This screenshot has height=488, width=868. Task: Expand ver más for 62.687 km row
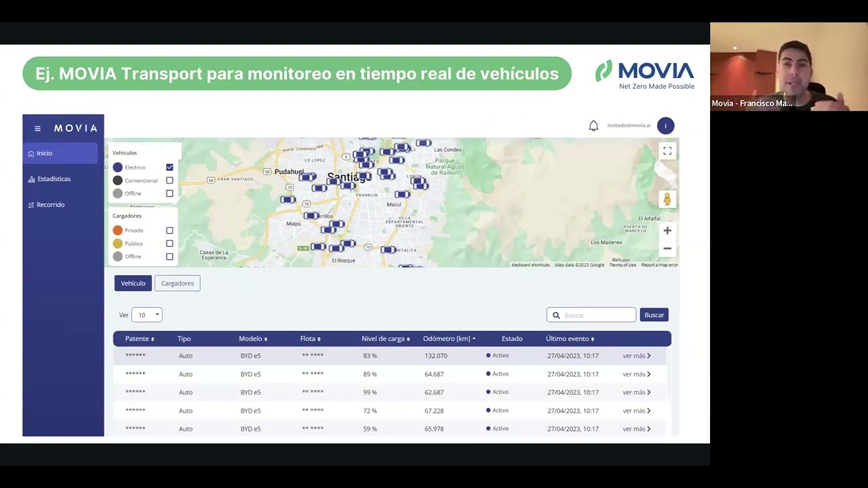tap(637, 392)
